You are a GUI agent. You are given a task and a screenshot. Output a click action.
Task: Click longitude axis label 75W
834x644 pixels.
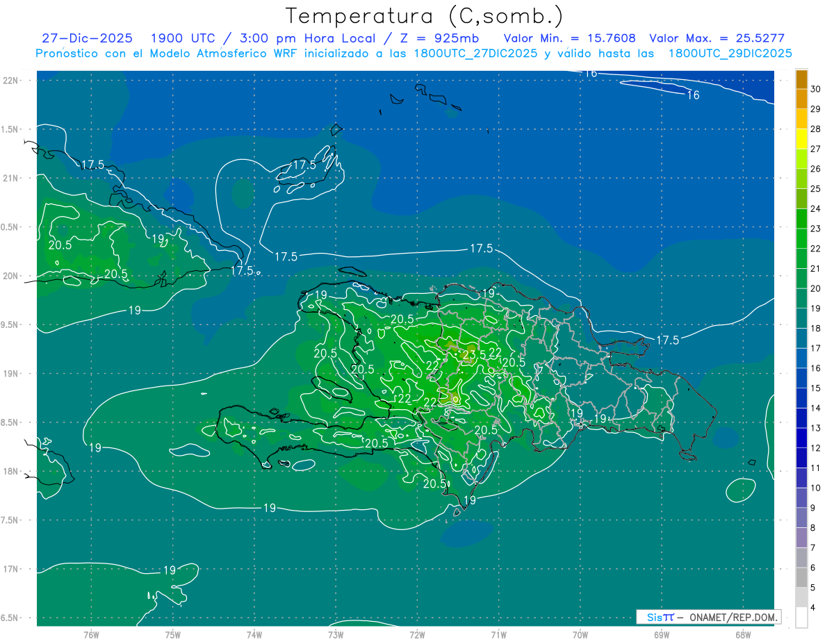coord(172,634)
